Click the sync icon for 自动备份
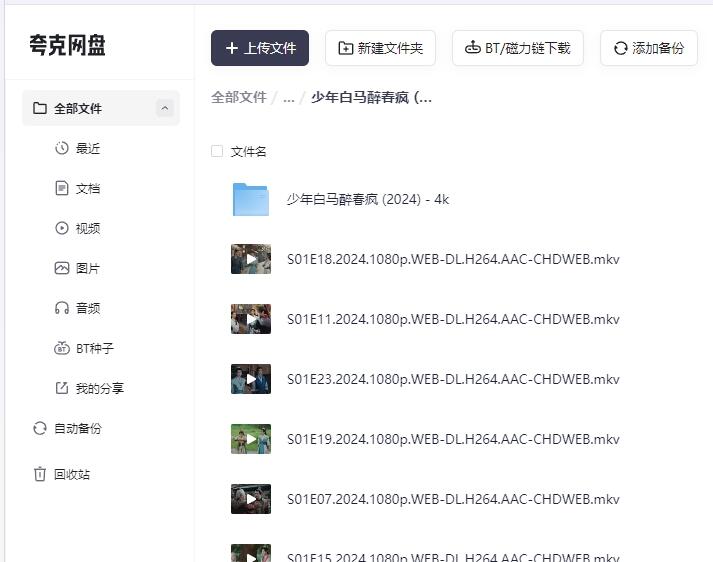Screen dimensions: 713x562 (x=40, y=428)
